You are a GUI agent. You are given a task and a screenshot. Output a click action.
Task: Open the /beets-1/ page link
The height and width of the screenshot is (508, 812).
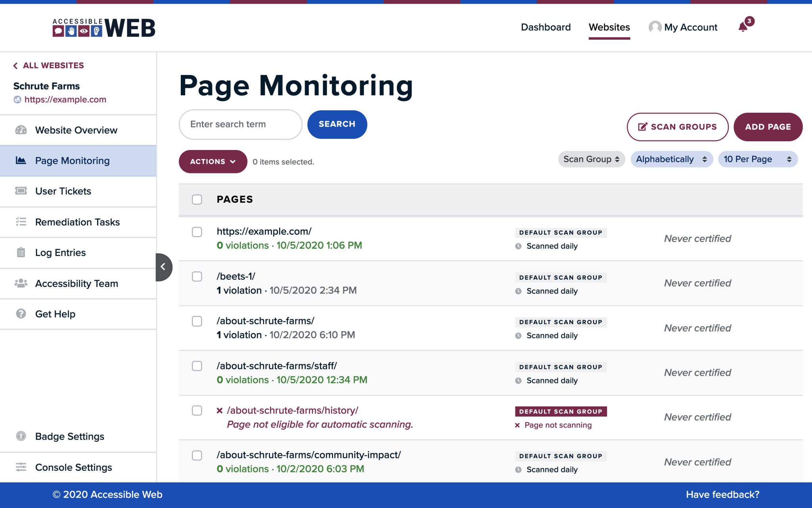[x=236, y=276]
